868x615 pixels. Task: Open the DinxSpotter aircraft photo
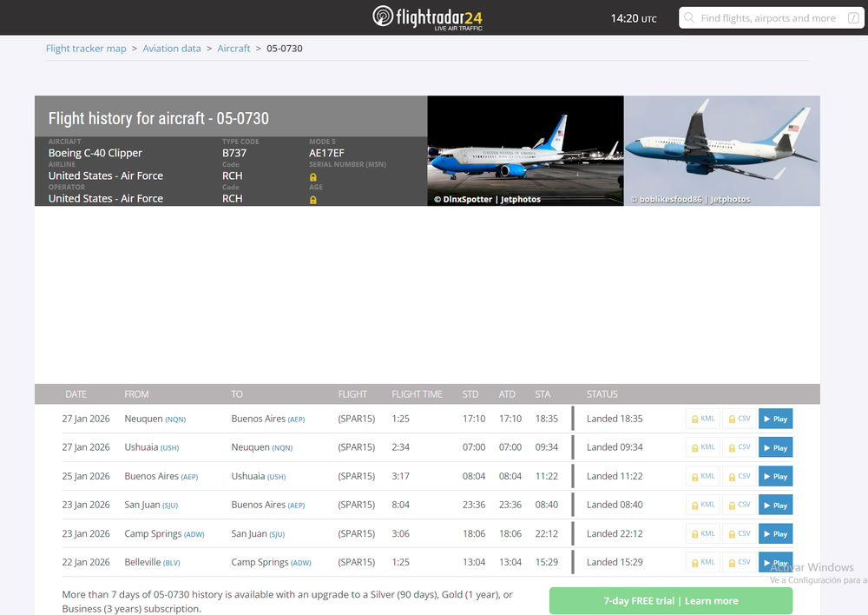(x=525, y=150)
